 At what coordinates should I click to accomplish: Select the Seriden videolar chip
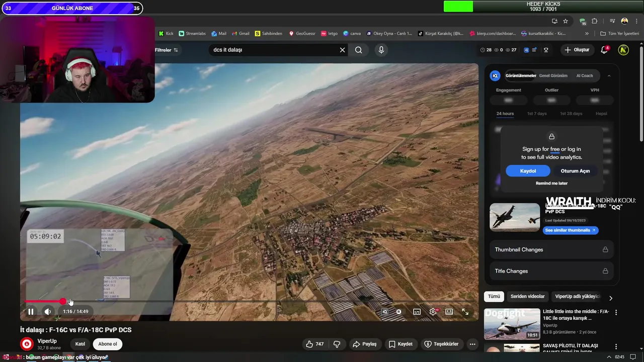pyautogui.click(x=527, y=297)
